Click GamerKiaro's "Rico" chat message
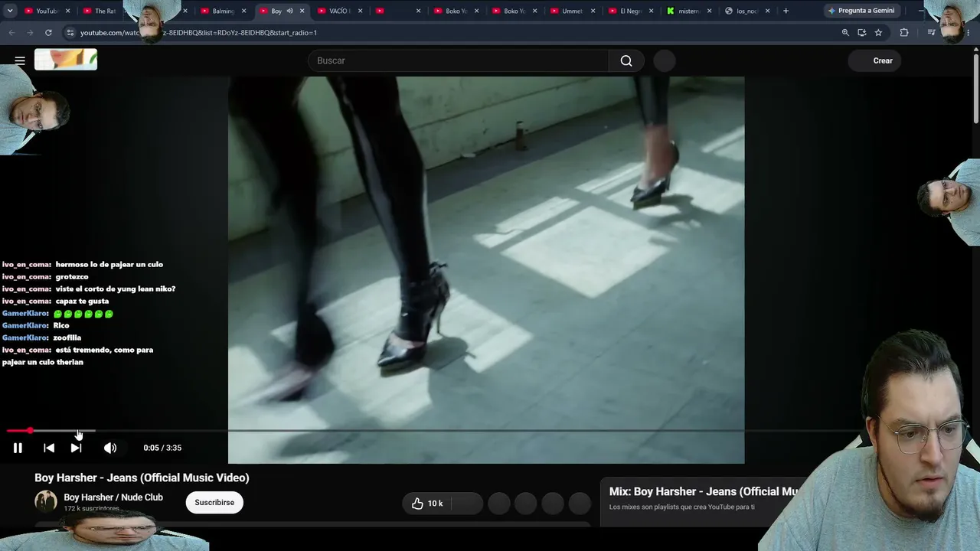Viewport: 980px width, 551px height. (61, 325)
